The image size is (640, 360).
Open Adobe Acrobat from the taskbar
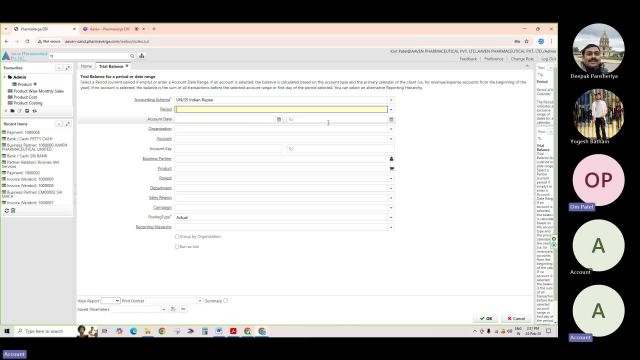click(233, 331)
